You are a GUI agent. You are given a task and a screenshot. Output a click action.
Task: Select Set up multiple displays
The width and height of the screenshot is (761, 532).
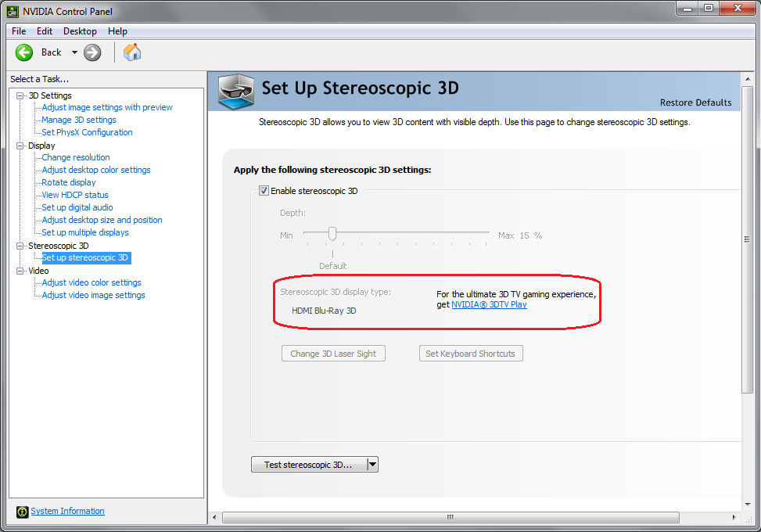click(x=85, y=232)
